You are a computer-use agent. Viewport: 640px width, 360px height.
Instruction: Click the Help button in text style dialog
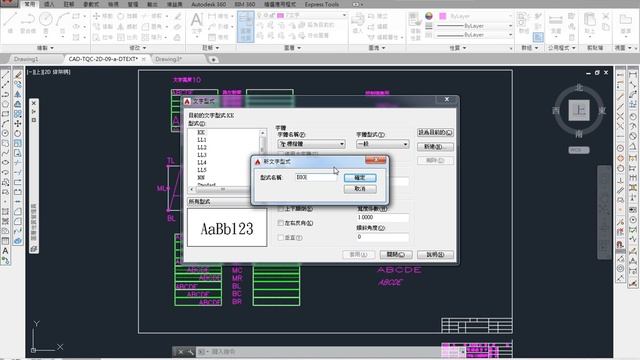(435, 254)
